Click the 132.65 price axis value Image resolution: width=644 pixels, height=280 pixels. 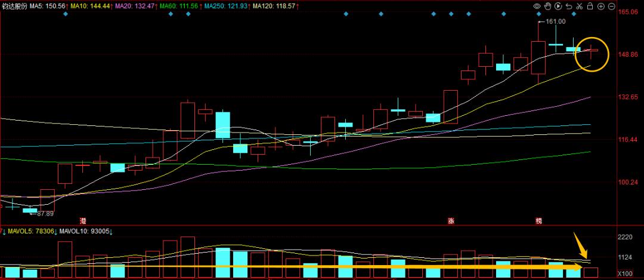(628, 97)
